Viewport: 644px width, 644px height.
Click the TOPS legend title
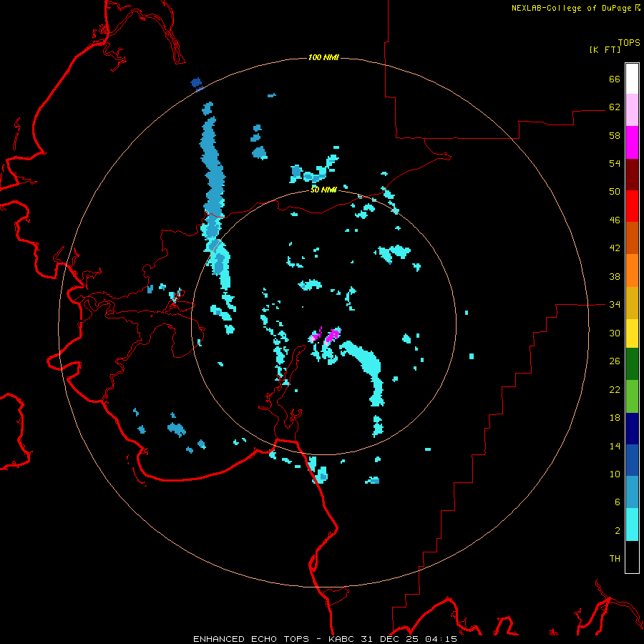coord(629,43)
